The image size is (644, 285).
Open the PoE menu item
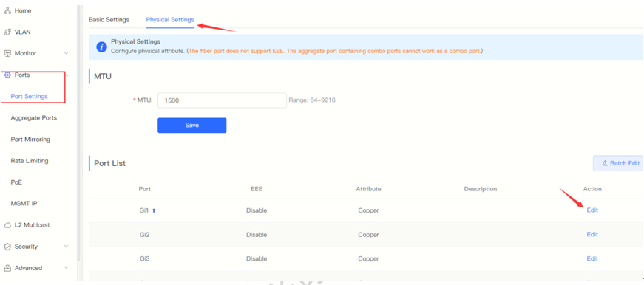16,182
